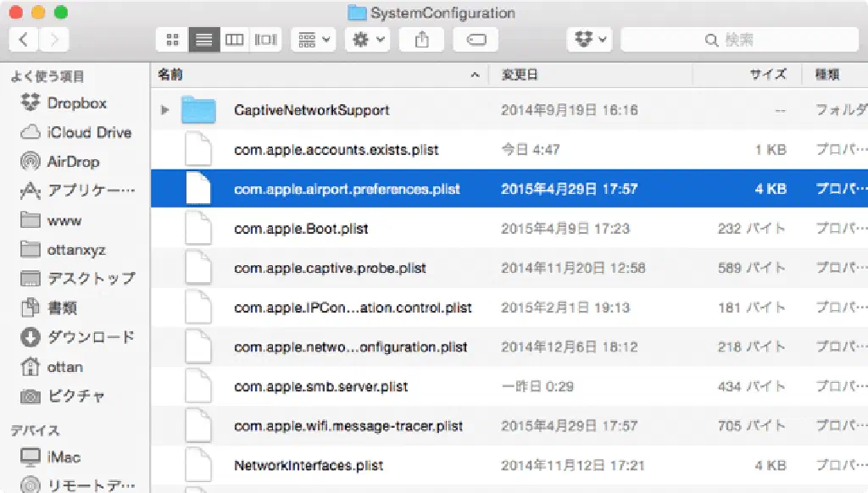
Task: Open iCloud Drive from sidebar
Action: point(88,132)
